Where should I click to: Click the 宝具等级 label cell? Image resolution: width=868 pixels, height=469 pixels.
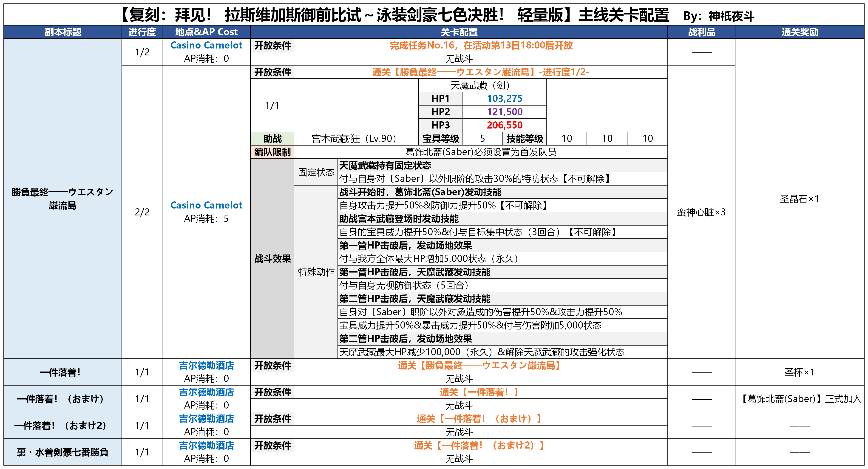point(440,139)
